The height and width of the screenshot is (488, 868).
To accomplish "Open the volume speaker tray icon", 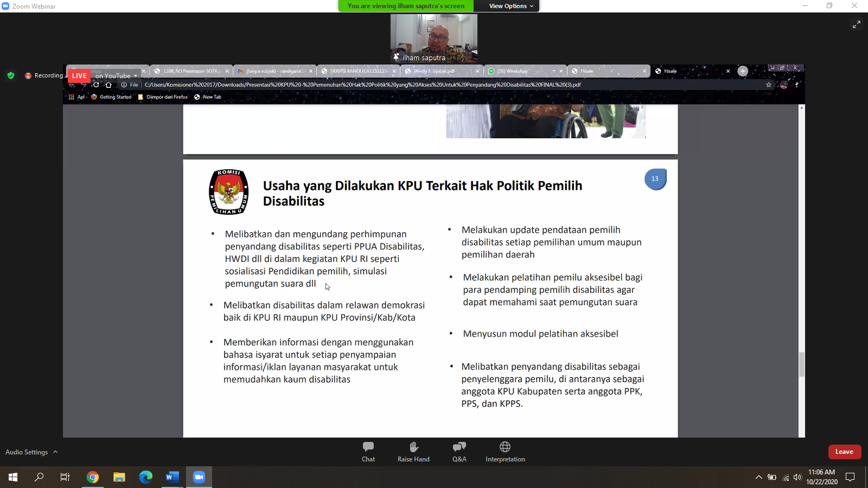I will pyautogui.click(x=797, y=477).
